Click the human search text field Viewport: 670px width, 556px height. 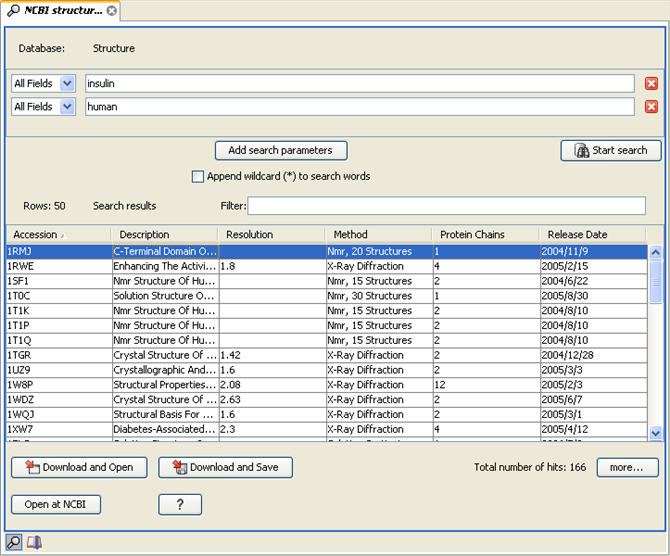click(360, 106)
